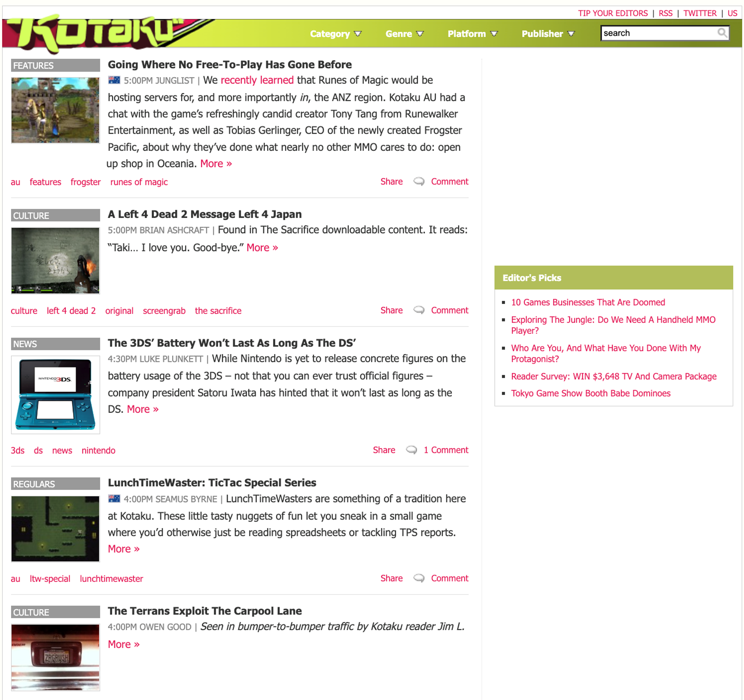Image resolution: width=744 pixels, height=700 pixels.
Task: Click More » on Runes of Magic article
Action: [x=216, y=164]
